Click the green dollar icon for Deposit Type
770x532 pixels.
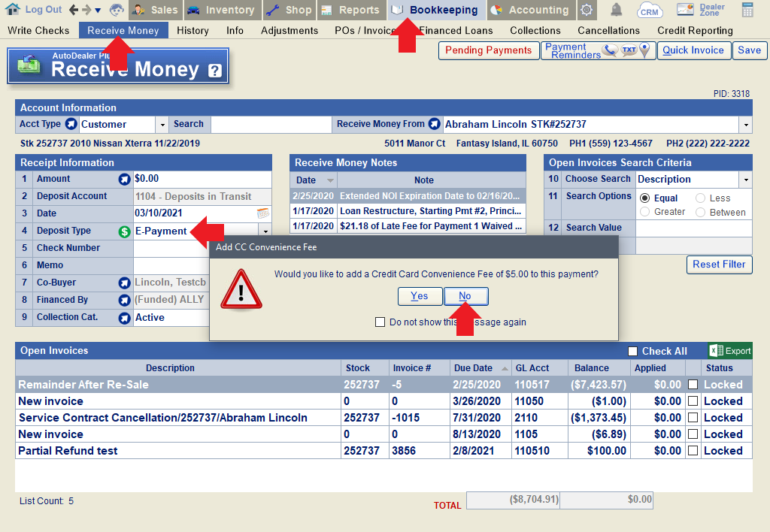point(124,231)
